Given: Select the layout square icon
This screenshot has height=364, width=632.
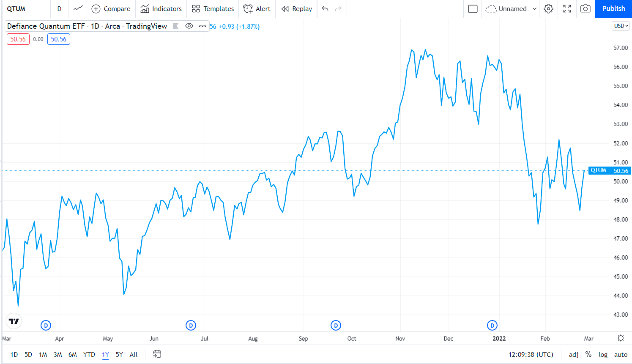Looking at the screenshot, I should tap(473, 8).
